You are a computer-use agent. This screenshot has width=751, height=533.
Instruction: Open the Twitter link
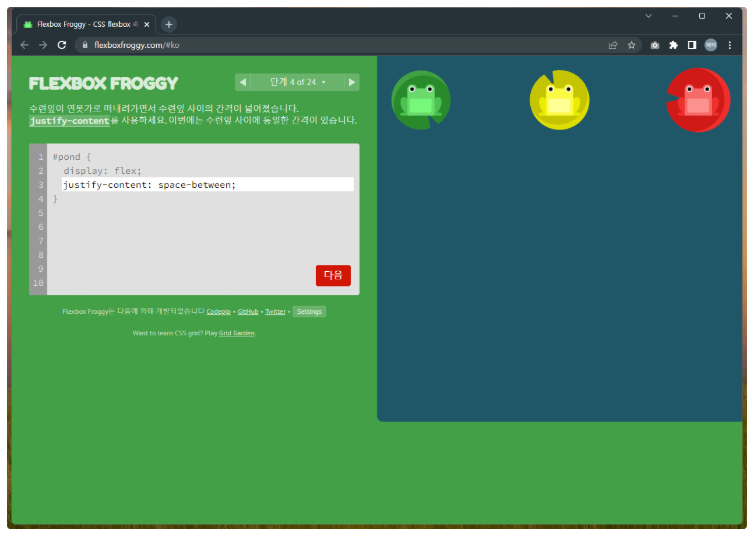click(275, 312)
